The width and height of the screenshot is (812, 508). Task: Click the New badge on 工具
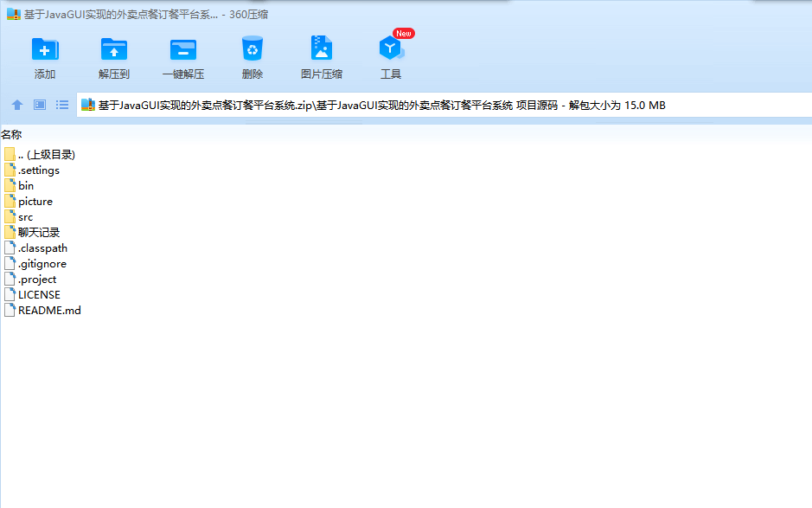coord(404,33)
